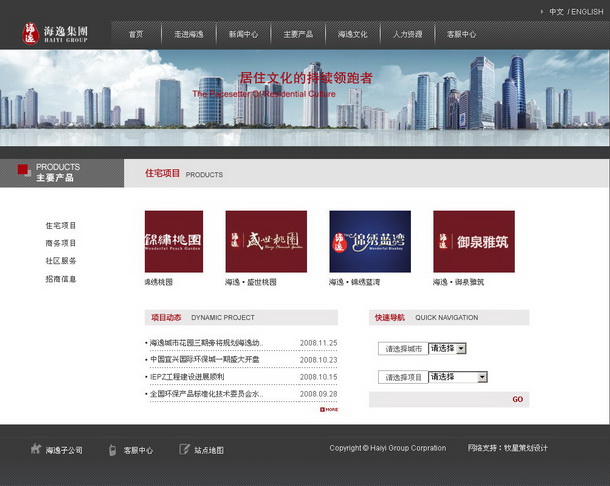Viewport: 610px width, 486px height.
Task: Click the 海逸·盛世桃园 caption text
Action: click(251, 282)
